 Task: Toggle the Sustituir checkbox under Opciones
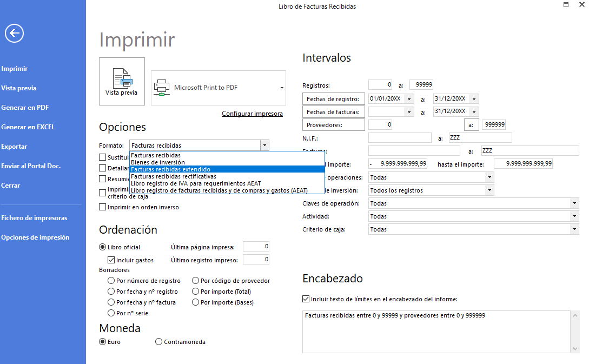tap(103, 157)
